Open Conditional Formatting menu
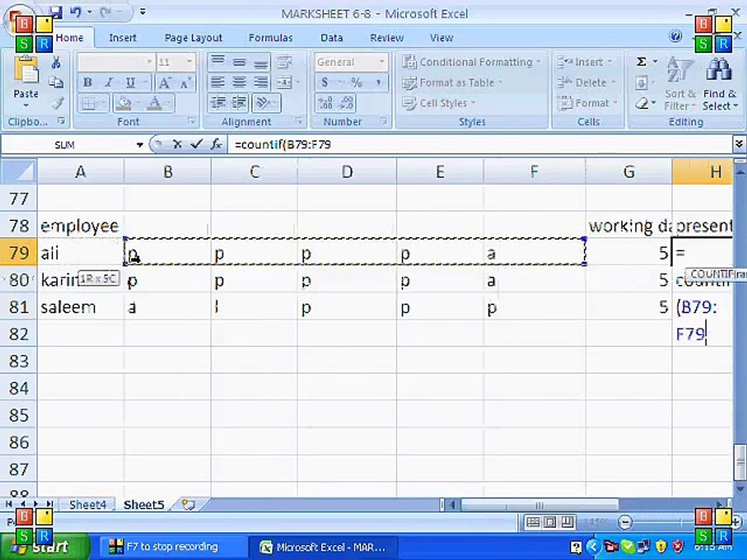 click(472, 62)
